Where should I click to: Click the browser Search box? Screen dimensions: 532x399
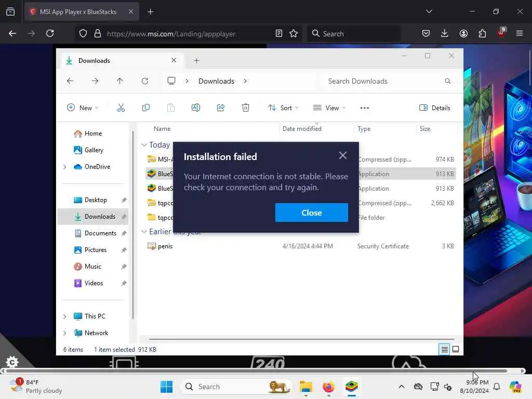[353, 34]
